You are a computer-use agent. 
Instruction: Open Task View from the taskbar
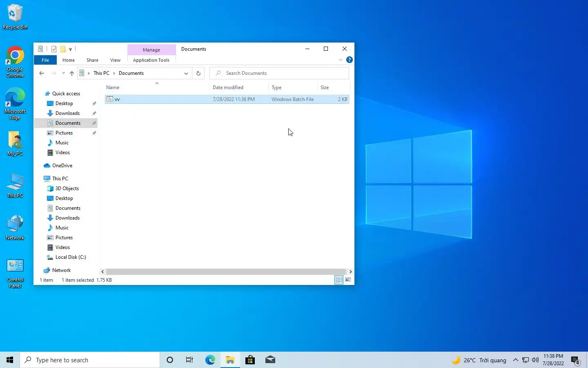pyautogui.click(x=189, y=360)
